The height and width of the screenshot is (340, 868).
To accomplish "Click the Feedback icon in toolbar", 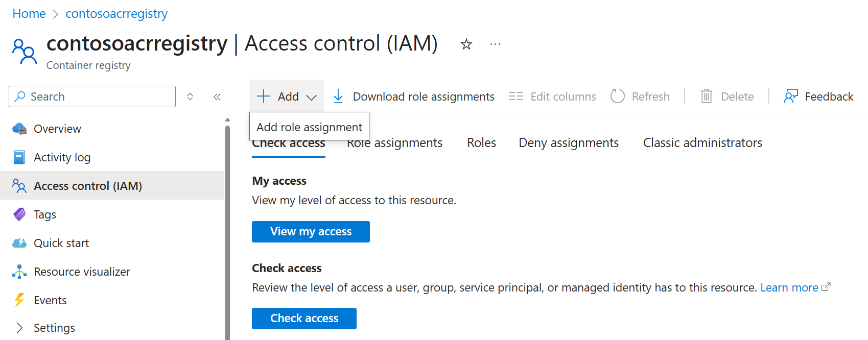I will 791,96.
